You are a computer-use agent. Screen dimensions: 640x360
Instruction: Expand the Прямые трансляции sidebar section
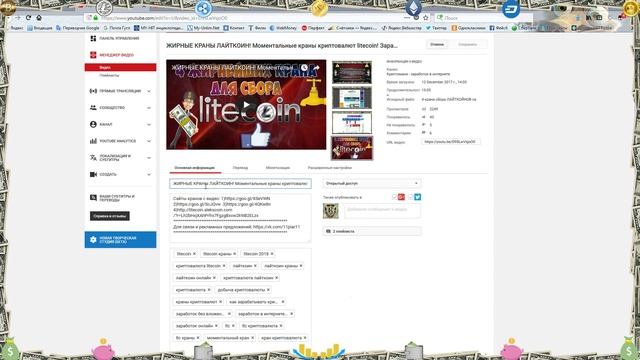click(x=149, y=91)
